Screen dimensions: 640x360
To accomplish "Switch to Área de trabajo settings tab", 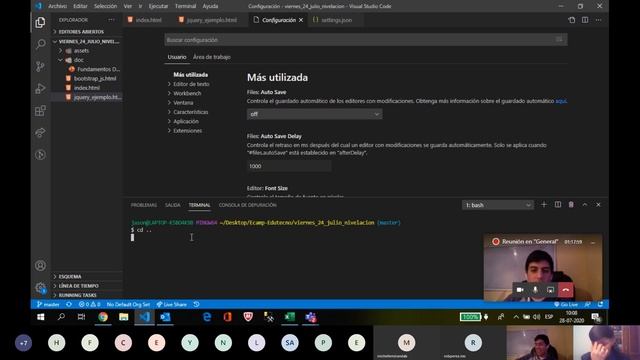I will coord(212,57).
